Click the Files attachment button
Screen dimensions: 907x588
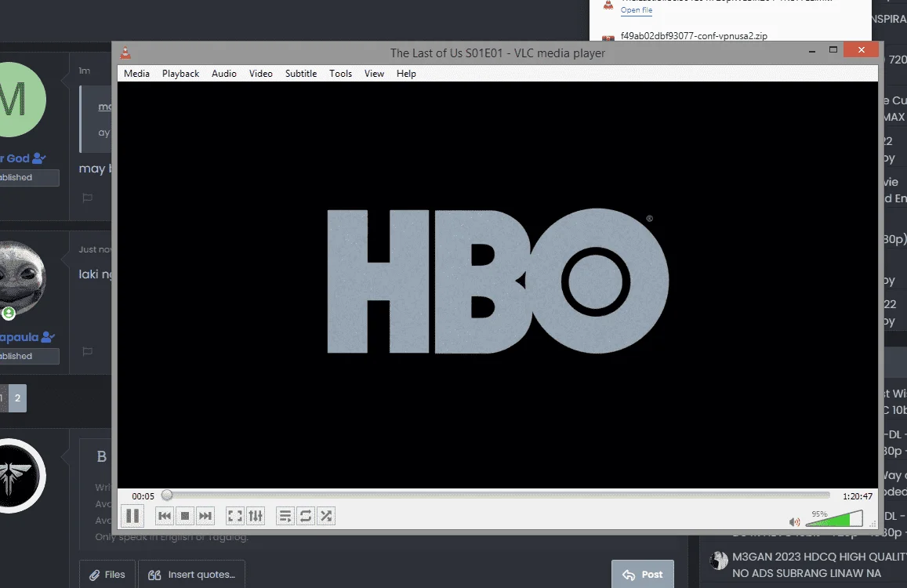point(107,574)
